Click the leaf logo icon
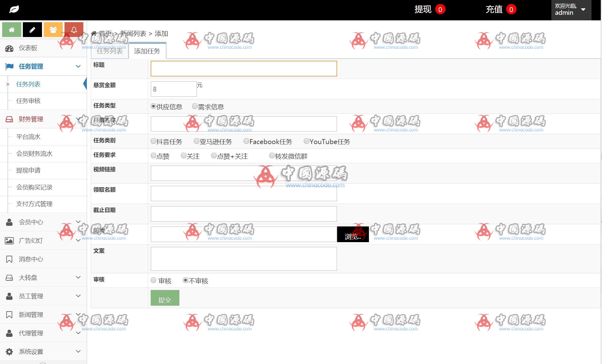The height and width of the screenshot is (364, 602). tap(14, 9)
